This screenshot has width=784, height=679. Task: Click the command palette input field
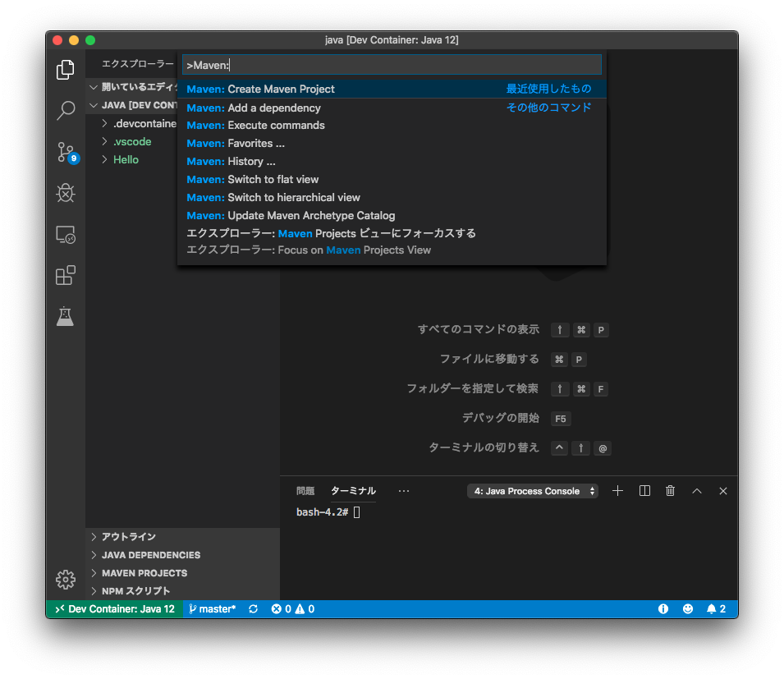(x=392, y=65)
